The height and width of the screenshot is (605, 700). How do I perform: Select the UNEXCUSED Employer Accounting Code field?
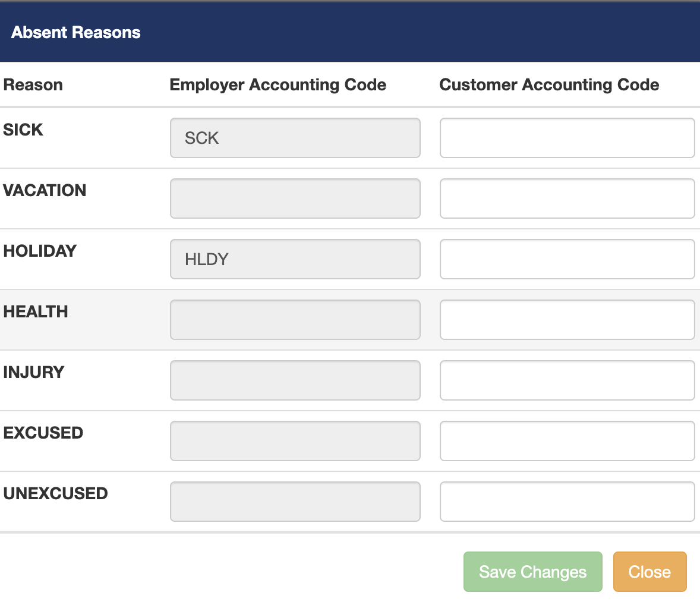[x=295, y=501]
